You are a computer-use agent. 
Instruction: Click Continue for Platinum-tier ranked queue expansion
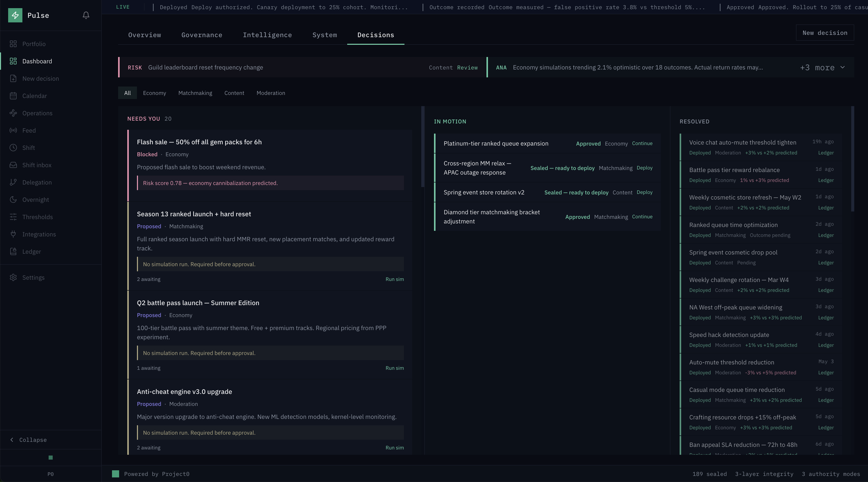click(x=642, y=144)
